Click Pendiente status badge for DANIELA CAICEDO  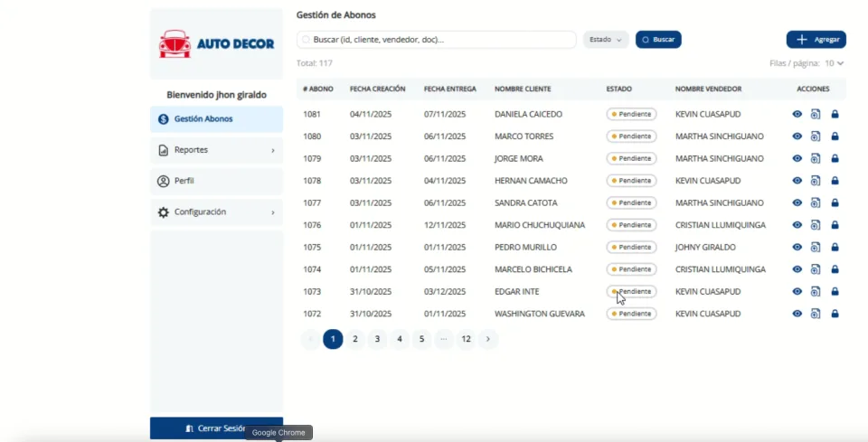coord(631,114)
